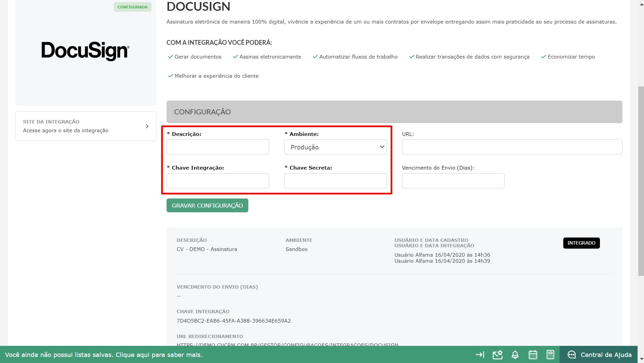The width and height of the screenshot is (644, 363).
Task: Click the collapse arrow icon in bottom bar
Action: click(480, 355)
